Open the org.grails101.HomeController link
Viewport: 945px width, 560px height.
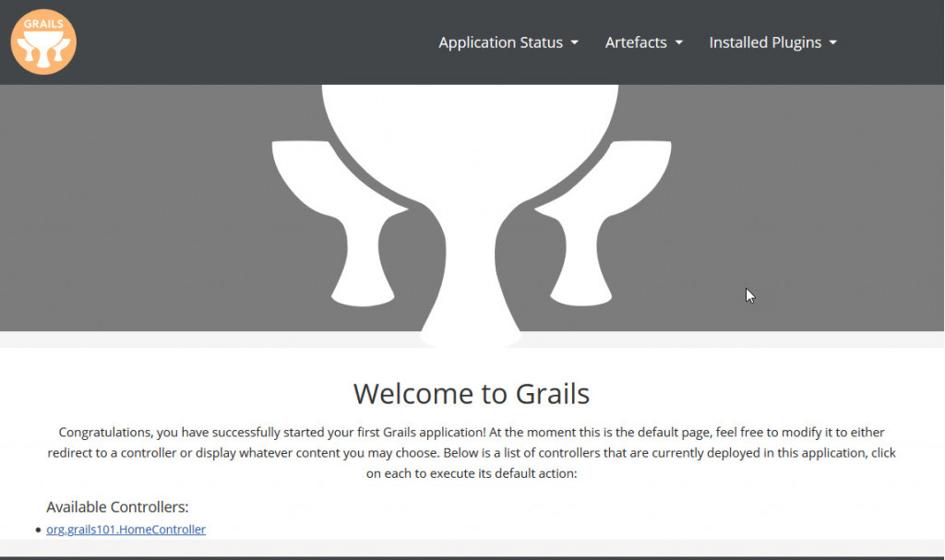pos(126,530)
